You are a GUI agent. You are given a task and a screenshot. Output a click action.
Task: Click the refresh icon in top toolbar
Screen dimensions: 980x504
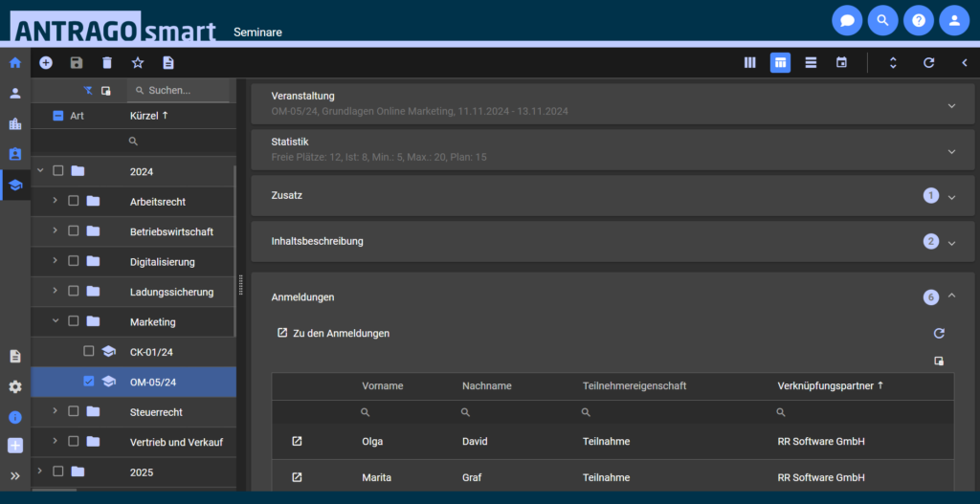tap(928, 62)
